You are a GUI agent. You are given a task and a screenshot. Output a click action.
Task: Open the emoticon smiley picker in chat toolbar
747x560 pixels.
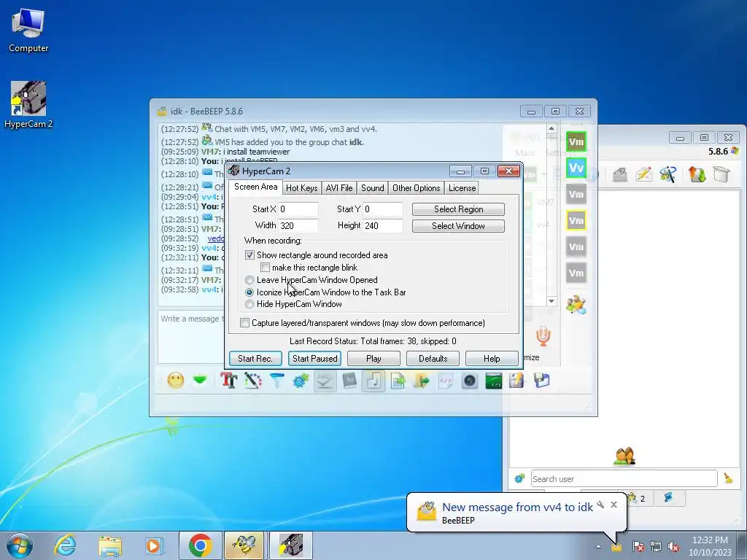[176, 381]
